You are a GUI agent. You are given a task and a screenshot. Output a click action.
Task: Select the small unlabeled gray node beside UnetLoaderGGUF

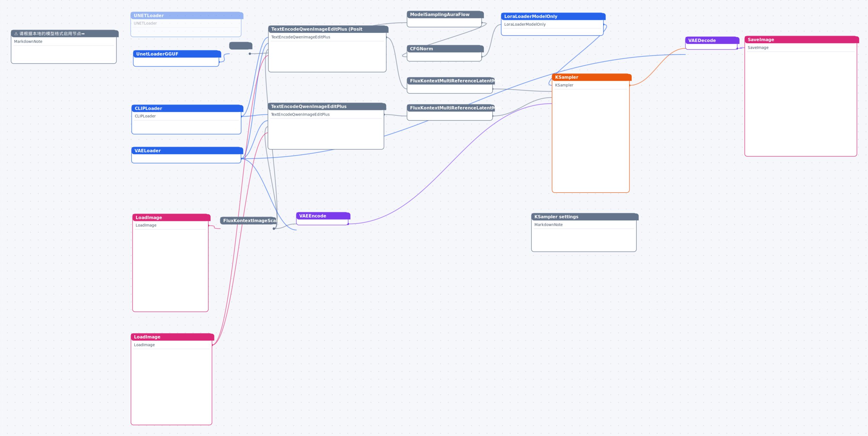241,46
